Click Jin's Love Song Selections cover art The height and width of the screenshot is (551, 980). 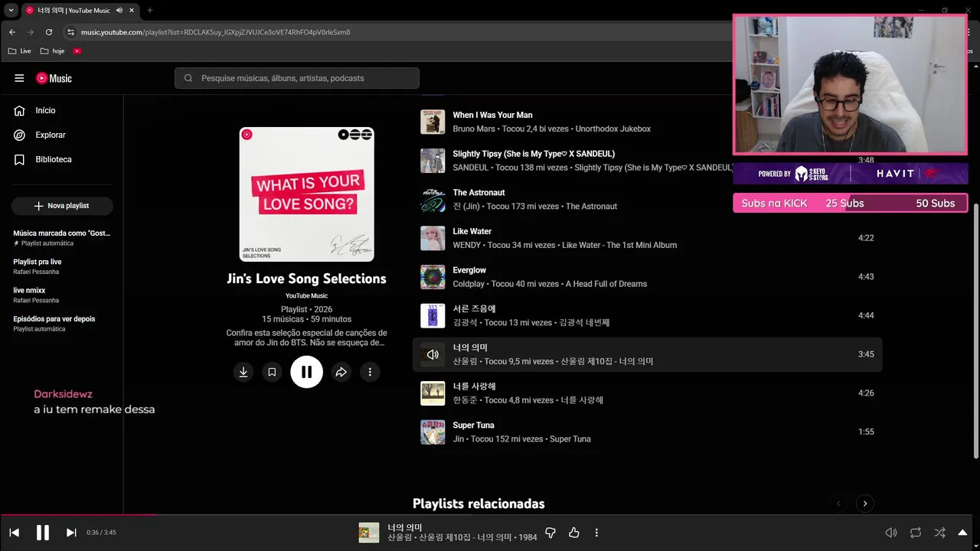(306, 194)
